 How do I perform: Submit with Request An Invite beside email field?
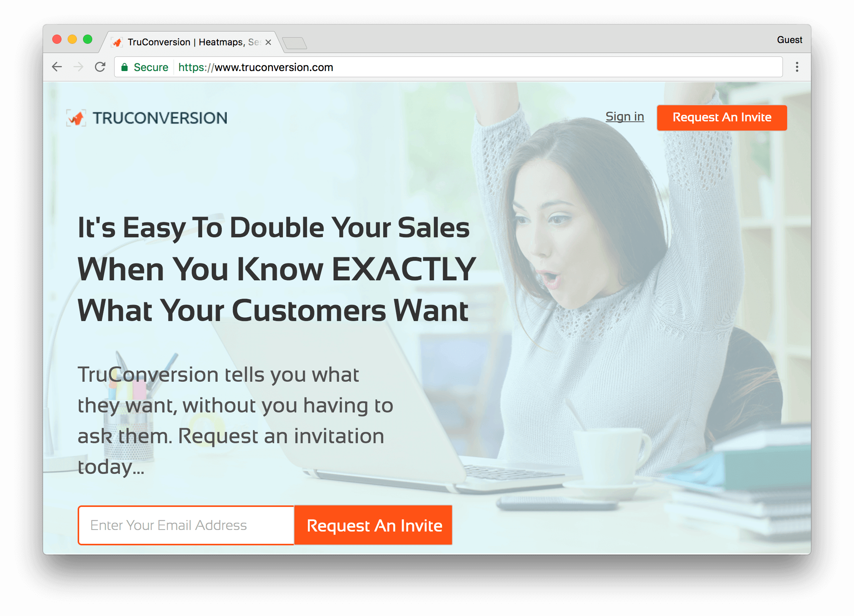point(374,525)
